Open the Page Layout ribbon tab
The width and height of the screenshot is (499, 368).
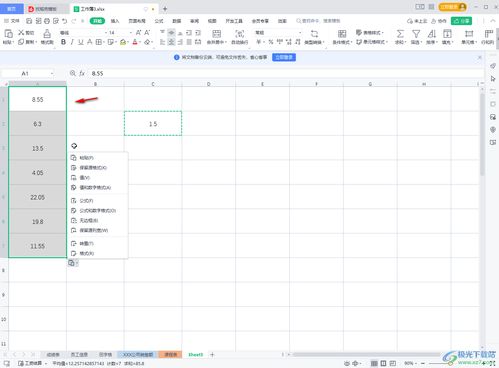coord(137,21)
